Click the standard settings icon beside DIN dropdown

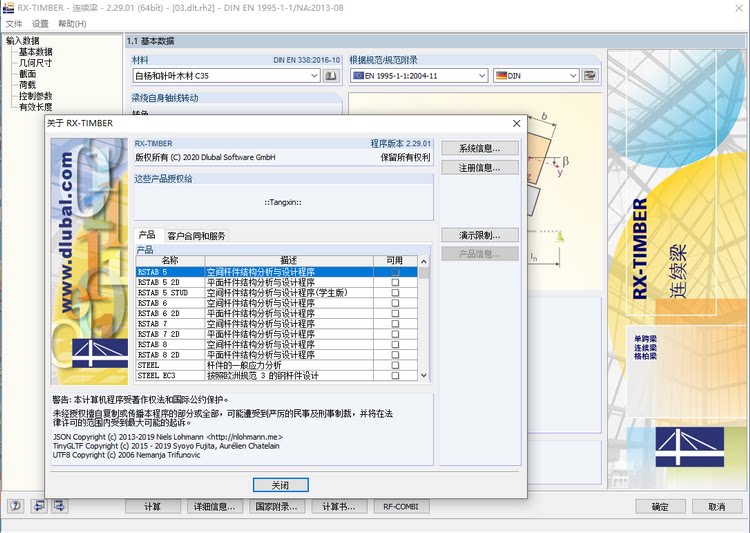coord(590,76)
